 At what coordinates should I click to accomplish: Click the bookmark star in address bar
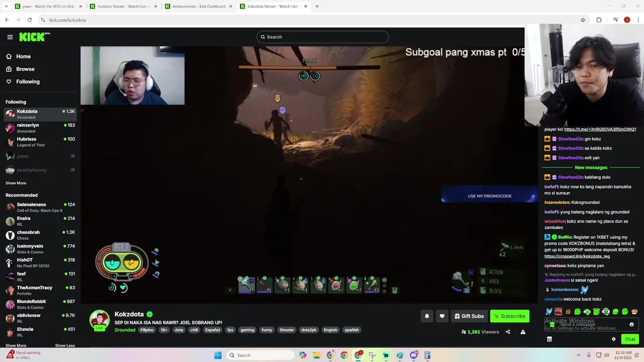[583, 20]
